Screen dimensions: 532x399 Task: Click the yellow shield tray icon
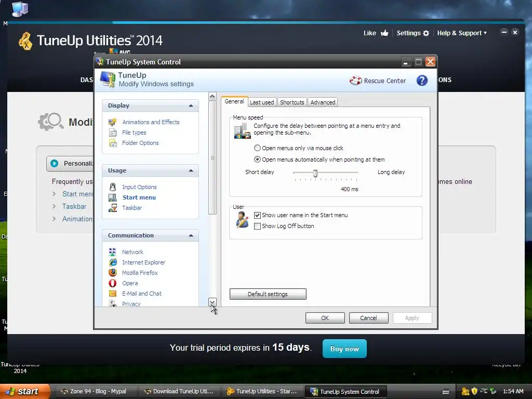474,391
